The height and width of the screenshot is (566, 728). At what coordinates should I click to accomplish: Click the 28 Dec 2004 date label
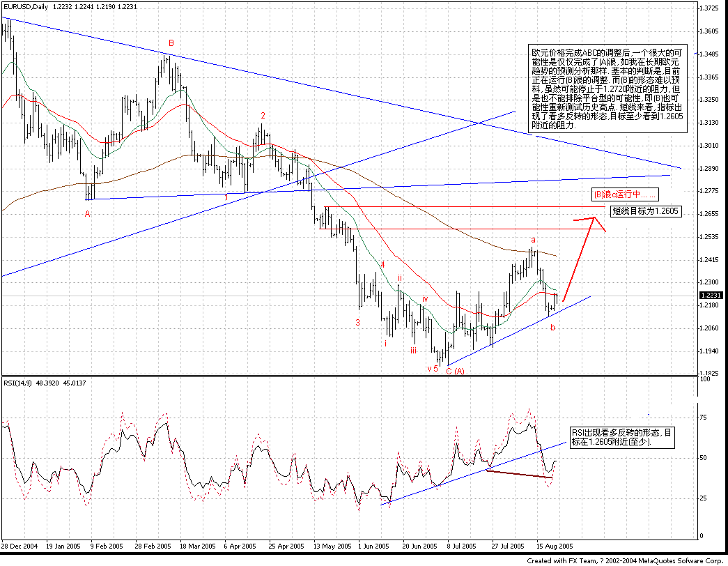(x=19, y=546)
